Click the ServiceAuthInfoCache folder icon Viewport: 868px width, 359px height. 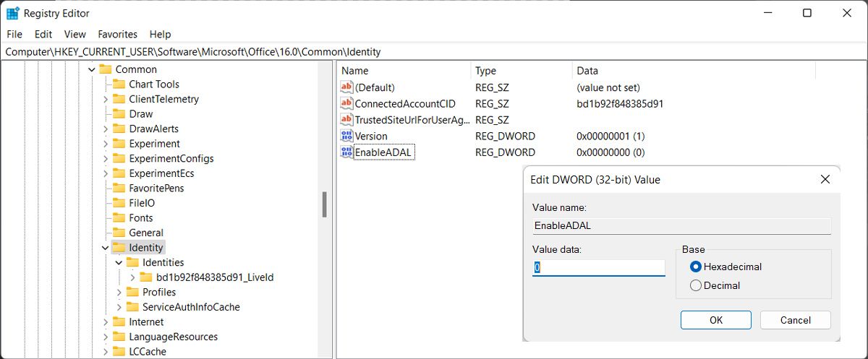(x=132, y=307)
